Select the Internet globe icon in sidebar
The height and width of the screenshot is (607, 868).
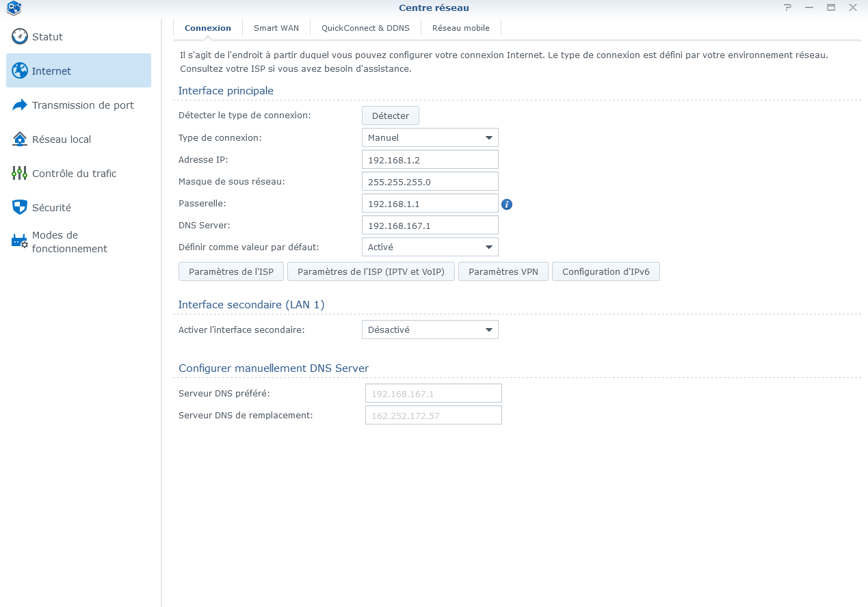point(20,70)
